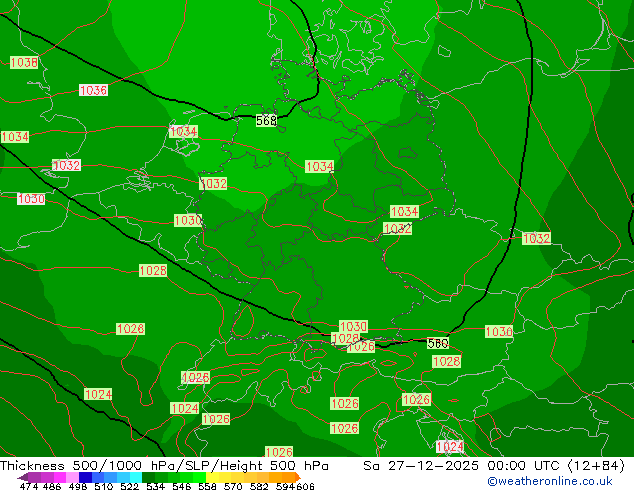
Task: Click the legend value 474
Action: 29,486
